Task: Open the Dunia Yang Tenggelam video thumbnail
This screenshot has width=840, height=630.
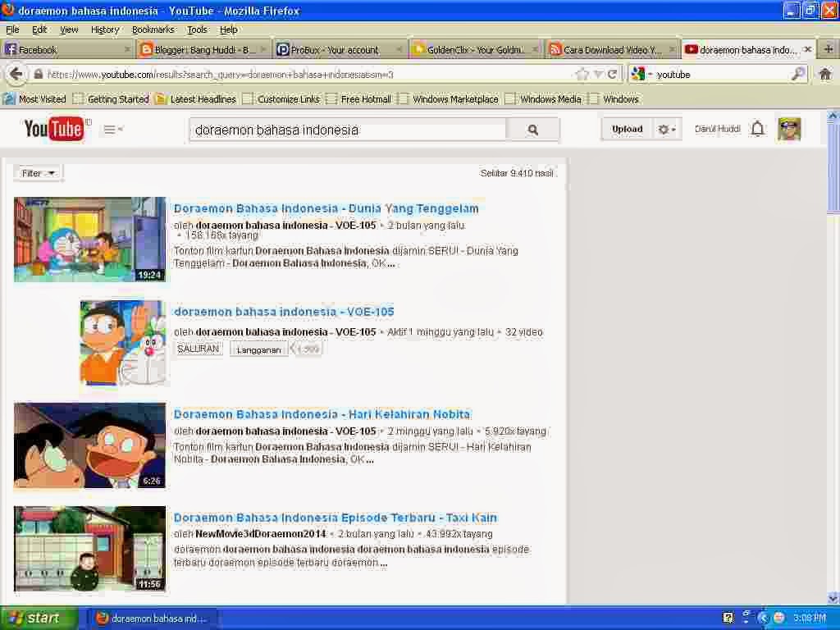Action: (89, 240)
